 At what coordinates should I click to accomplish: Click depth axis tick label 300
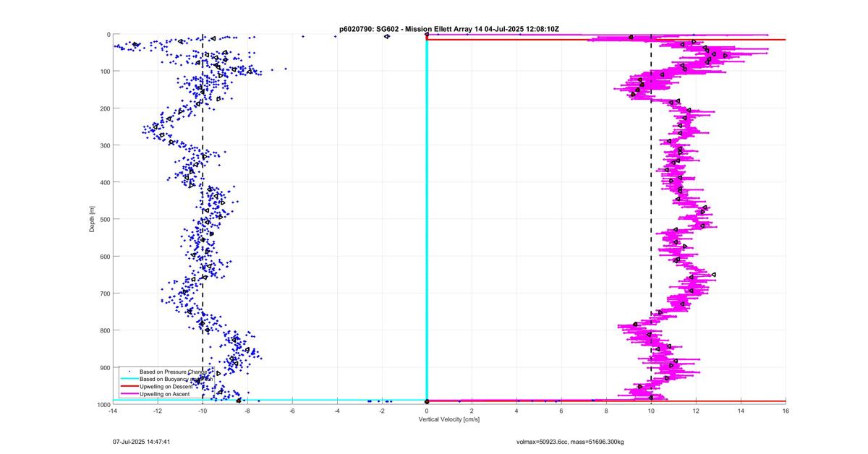[x=105, y=145]
